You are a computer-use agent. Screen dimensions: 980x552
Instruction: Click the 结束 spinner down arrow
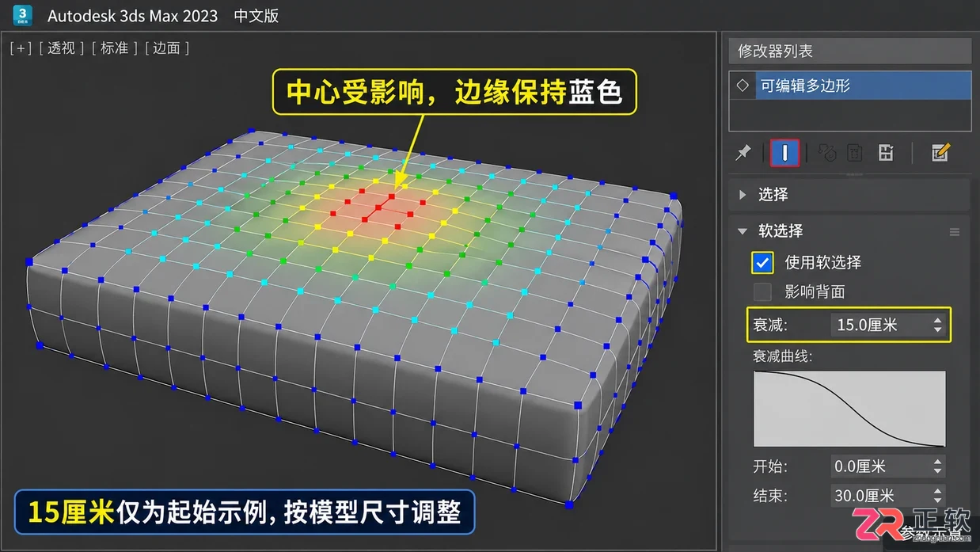click(938, 501)
